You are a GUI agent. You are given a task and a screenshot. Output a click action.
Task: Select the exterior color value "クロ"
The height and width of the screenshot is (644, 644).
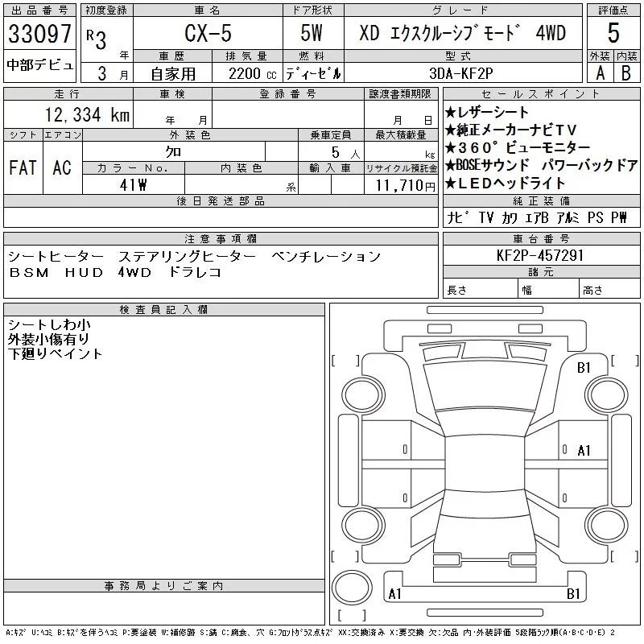(x=173, y=152)
